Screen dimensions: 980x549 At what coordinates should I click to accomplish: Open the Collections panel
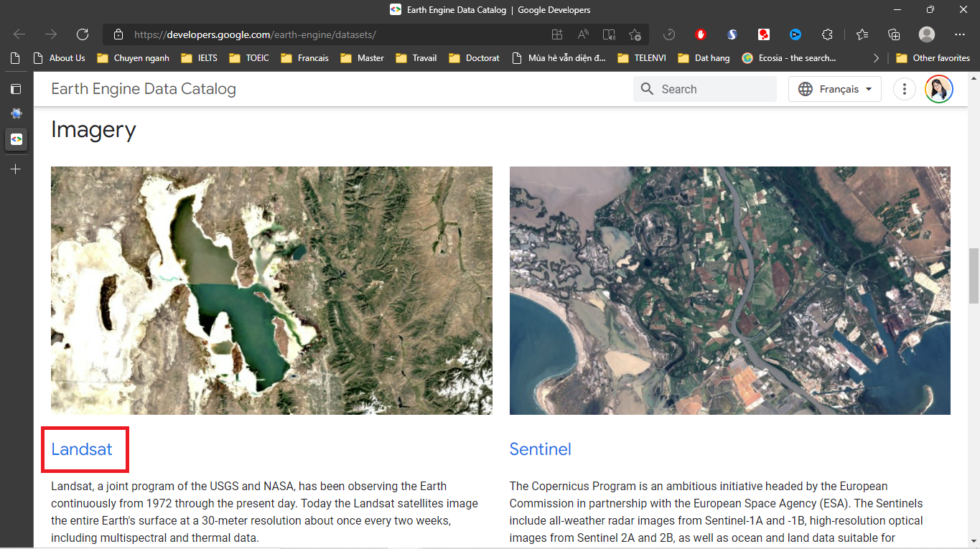(x=894, y=34)
